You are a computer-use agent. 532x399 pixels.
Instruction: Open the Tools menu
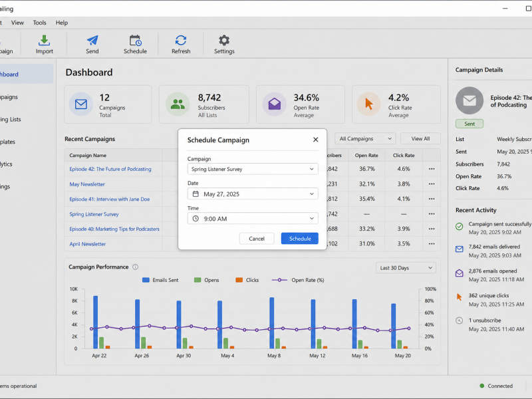click(x=39, y=23)
